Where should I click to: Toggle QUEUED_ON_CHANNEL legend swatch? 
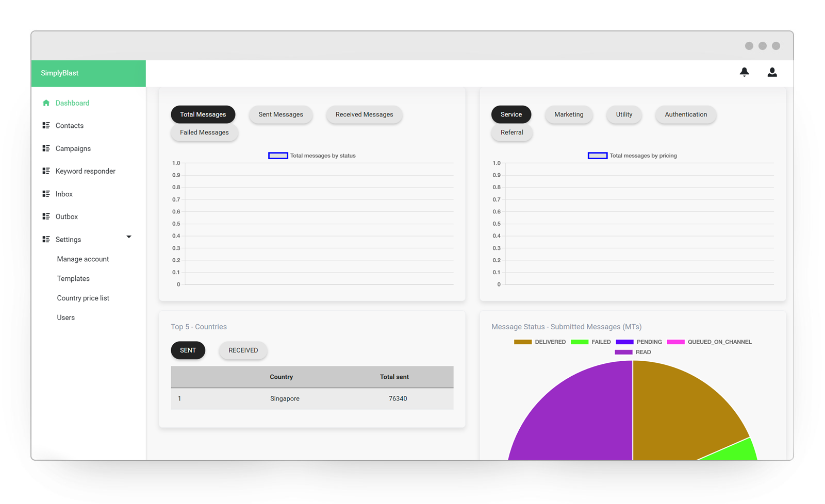pyautogui.click(x=675, y=342)
